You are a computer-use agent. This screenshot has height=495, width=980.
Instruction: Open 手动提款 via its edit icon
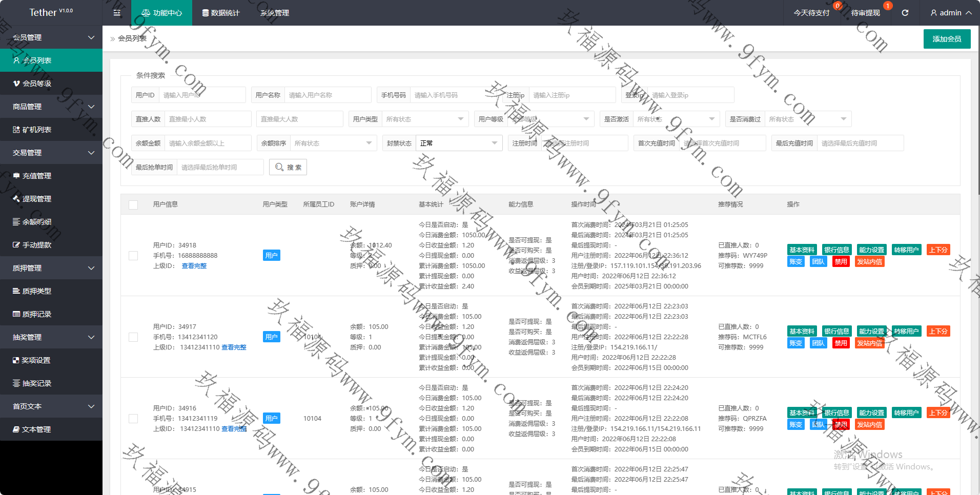(16, 245)
